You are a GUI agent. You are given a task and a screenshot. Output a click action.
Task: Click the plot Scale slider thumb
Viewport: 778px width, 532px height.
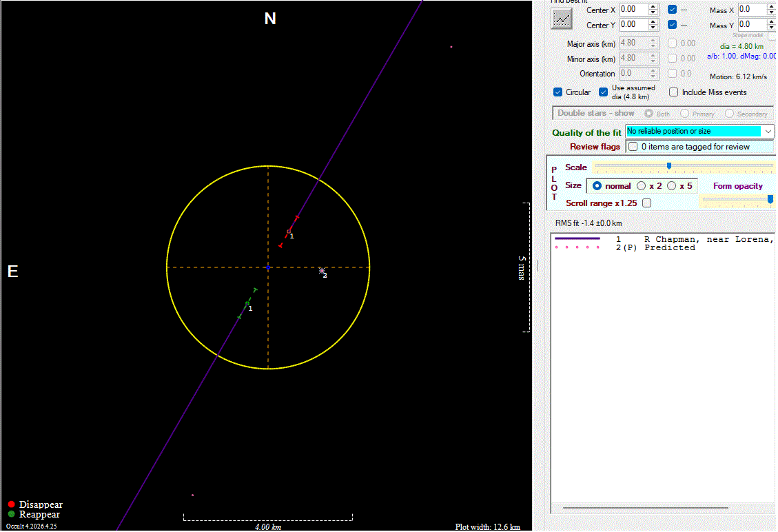click(x=669, y=166)
